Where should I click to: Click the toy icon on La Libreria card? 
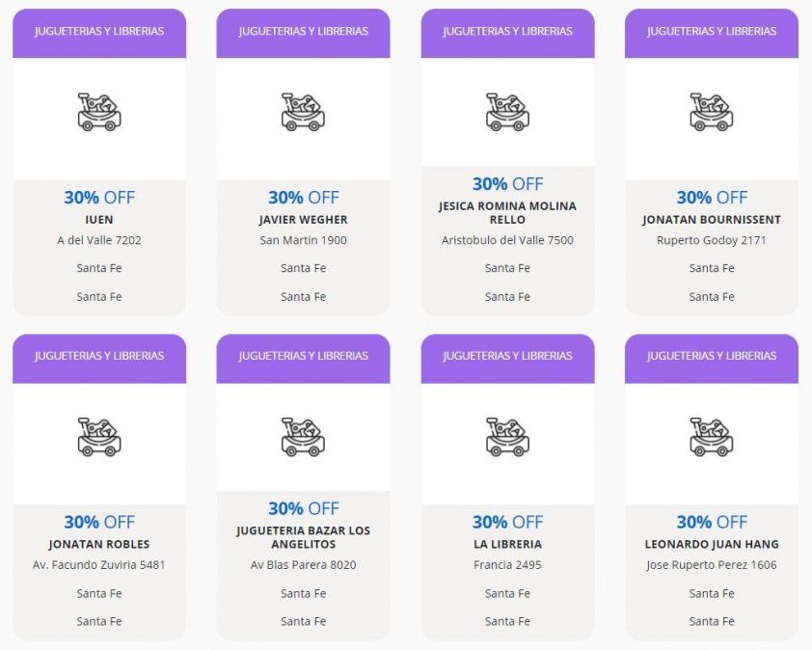[x=507, y=437]
